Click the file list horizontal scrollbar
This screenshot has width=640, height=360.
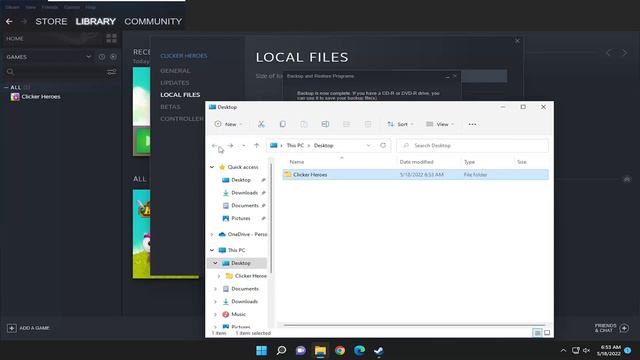coord(414,325)
